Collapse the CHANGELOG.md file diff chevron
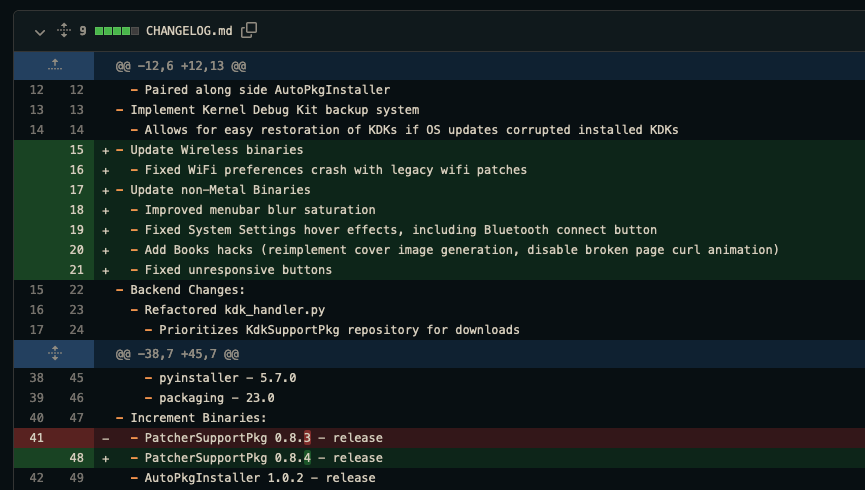Image resolution: width=865 pixels, height=490 pixels. [x=40, y=31]
